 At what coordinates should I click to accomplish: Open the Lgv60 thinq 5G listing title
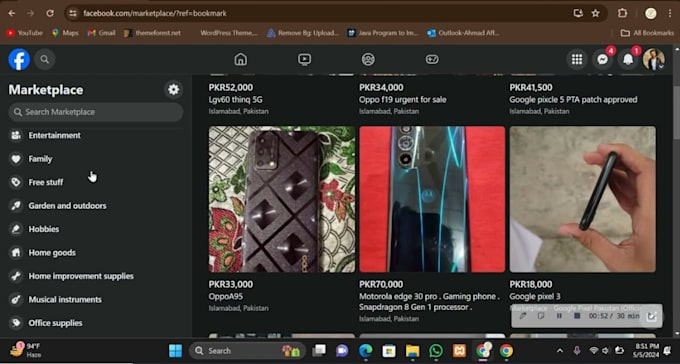(x=235, y=100)
